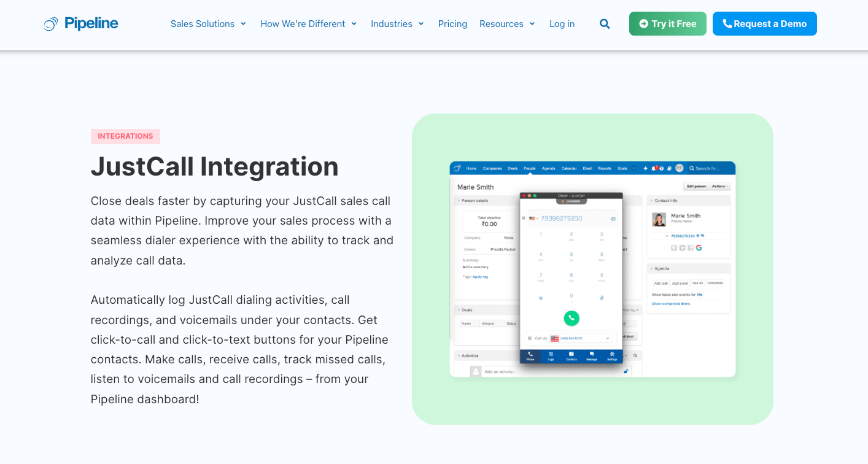Screen dimensions: 868x464
Task: Click the LinkedIn icon under Contact Info
Action: [682, 248]
